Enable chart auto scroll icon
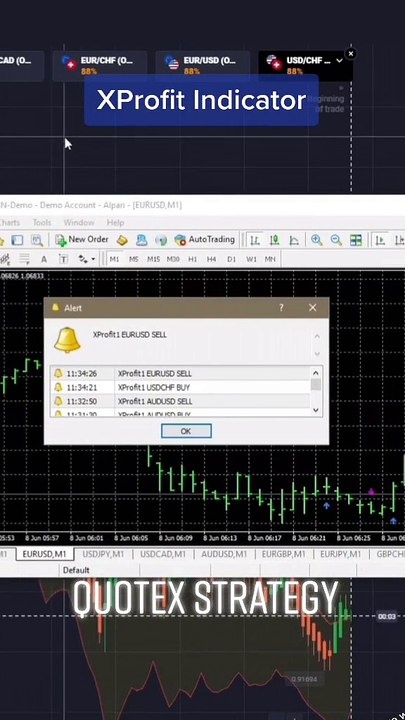The width and height of the screenshot is (405, 720). 380,240
